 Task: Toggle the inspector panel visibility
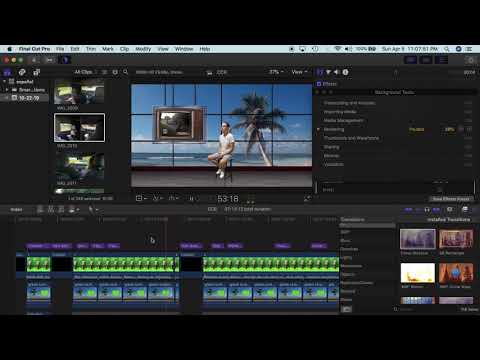[442, 60]
